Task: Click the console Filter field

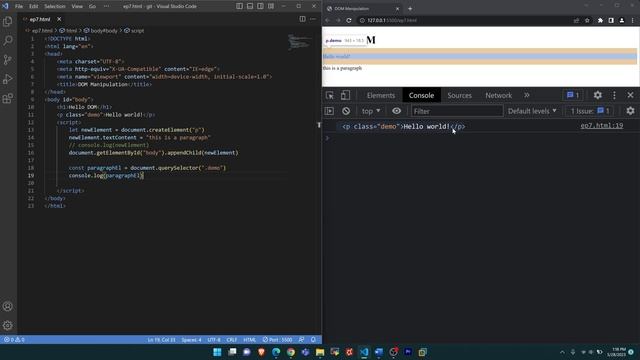Action: point(457,111)
